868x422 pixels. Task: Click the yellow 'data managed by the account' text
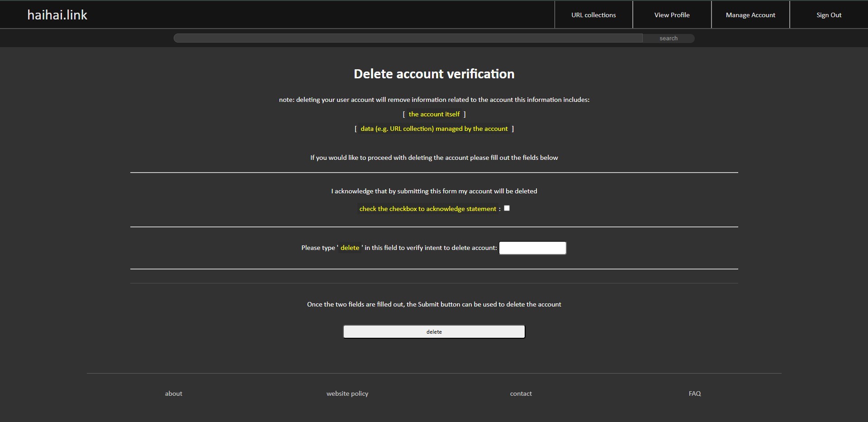click(434, 129)
